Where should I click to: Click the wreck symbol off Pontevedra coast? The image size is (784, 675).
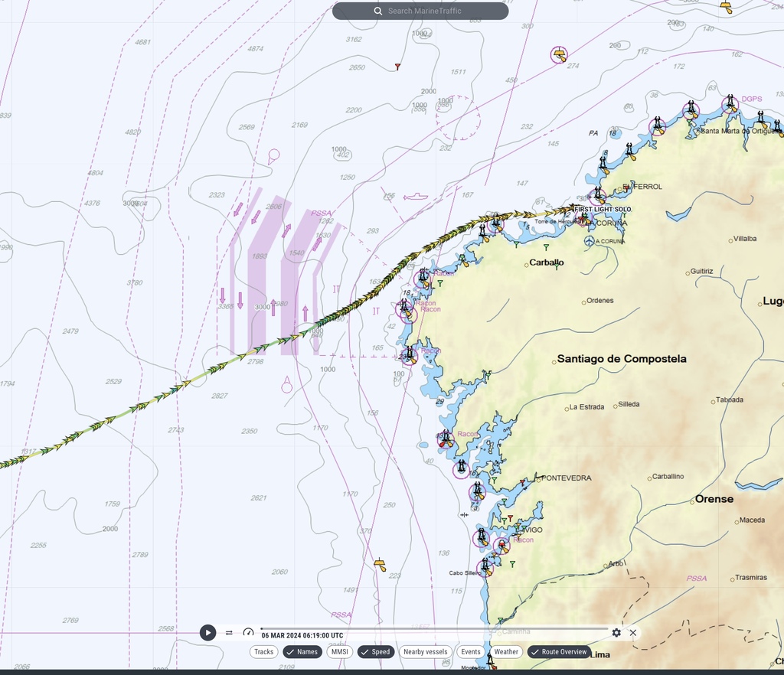pos(464,514)
